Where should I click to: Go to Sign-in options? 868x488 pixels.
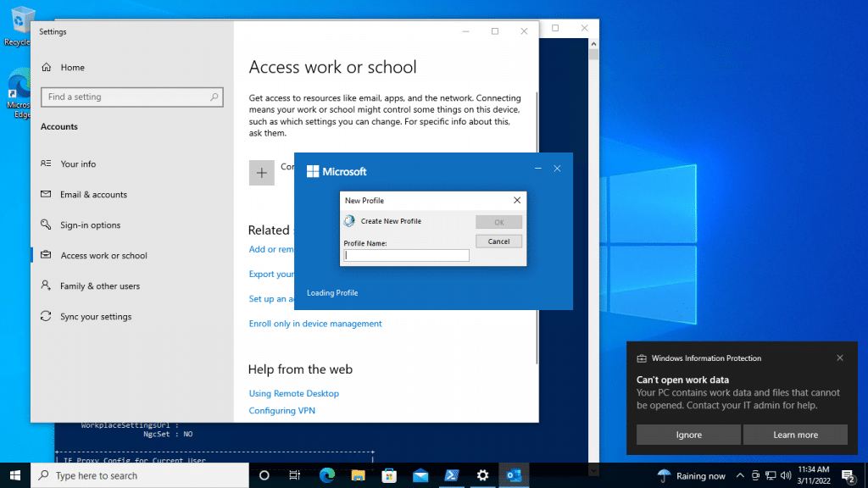[x=90, y=225]
